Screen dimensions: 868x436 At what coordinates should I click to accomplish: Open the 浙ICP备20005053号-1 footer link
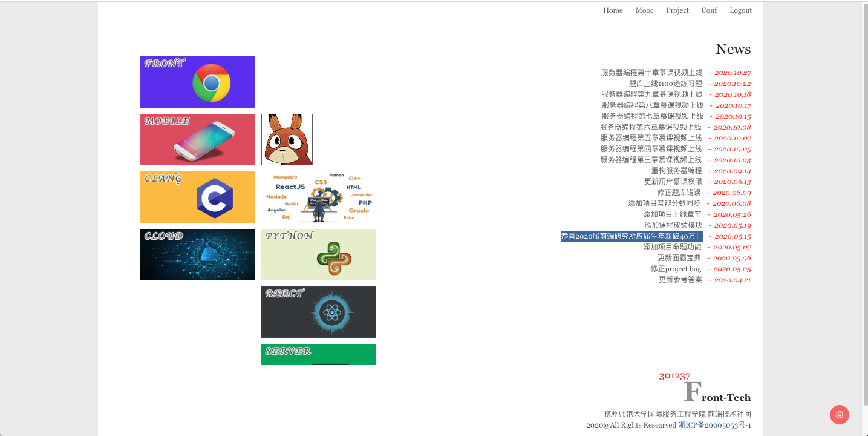[714, 425]
